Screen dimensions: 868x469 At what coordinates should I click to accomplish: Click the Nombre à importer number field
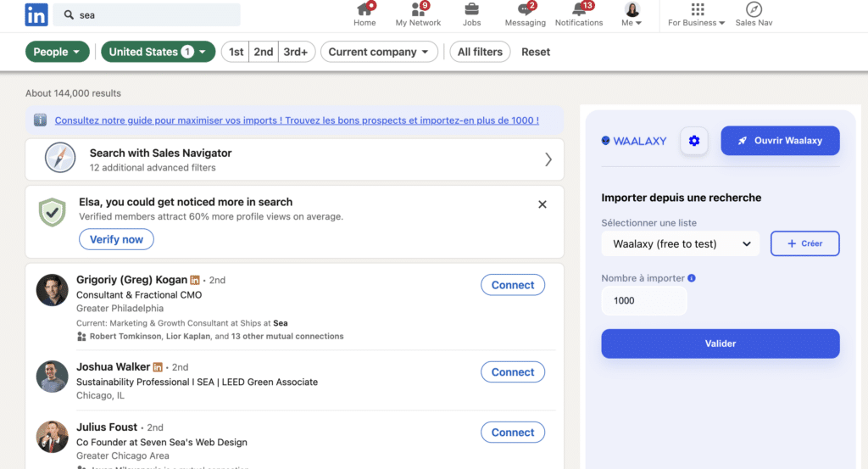[644, 300]
